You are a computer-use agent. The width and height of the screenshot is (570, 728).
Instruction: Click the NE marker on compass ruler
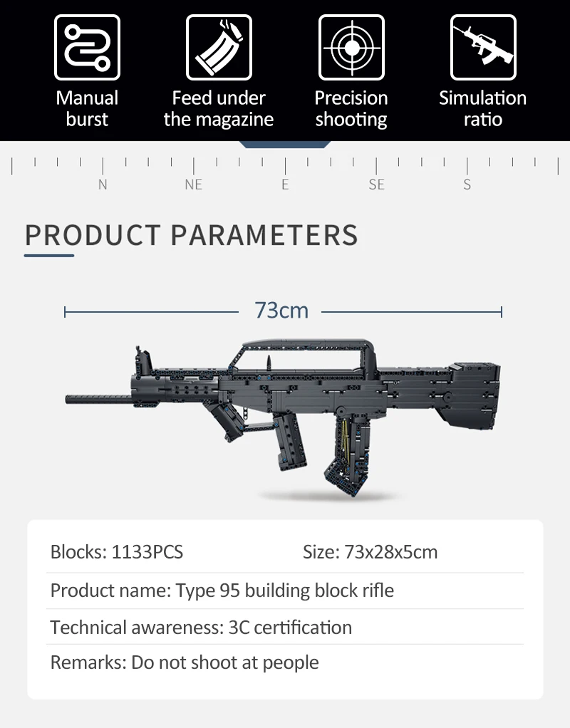(x=194, y=184)
